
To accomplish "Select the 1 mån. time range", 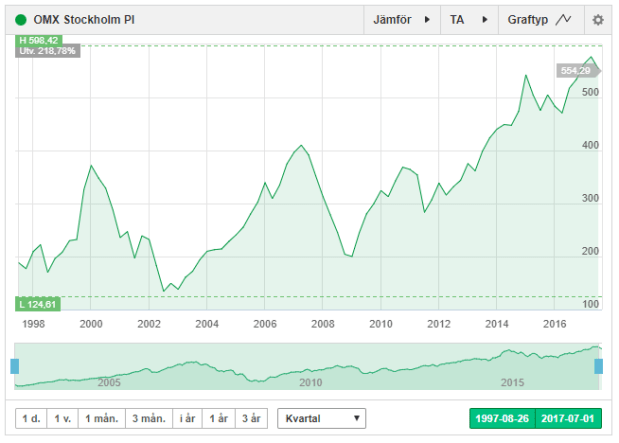I will pyautogui.click(x=101, y=418).
